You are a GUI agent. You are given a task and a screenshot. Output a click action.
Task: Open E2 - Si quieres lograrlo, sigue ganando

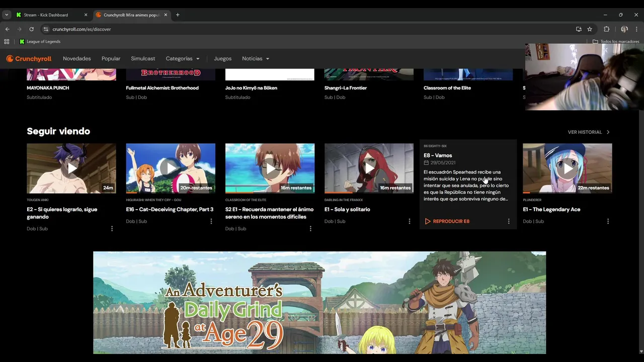62,213
